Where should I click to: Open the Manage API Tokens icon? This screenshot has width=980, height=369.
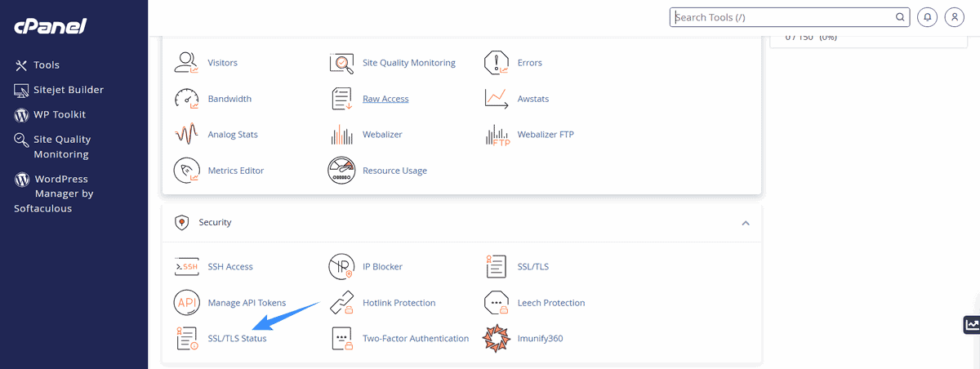pos(187,303)
